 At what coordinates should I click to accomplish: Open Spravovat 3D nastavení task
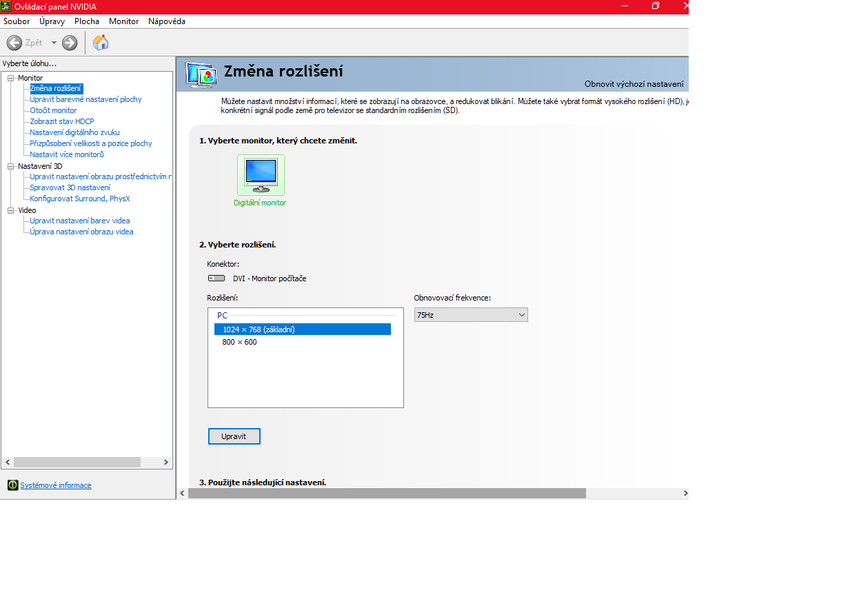[x=70, y=187]
